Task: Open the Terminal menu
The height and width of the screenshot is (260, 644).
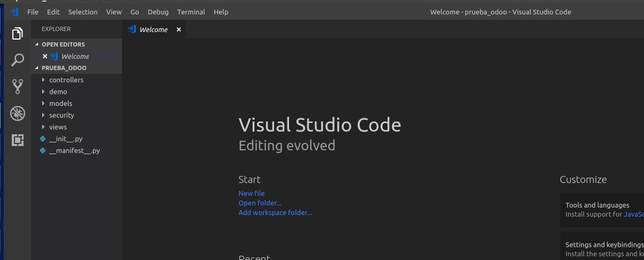Action: [x=191, y=12]
